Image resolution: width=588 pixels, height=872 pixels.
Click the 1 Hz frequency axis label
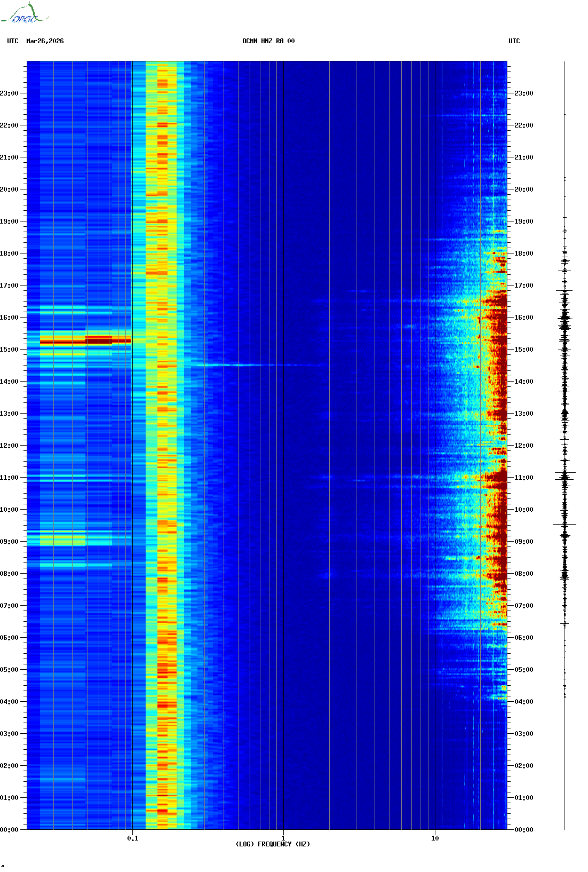click(283, 838)
